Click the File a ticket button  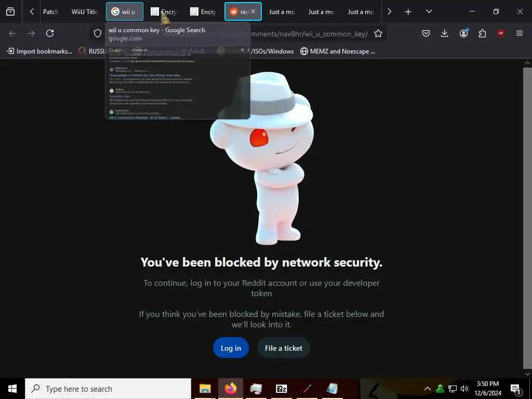coord(284,348)
